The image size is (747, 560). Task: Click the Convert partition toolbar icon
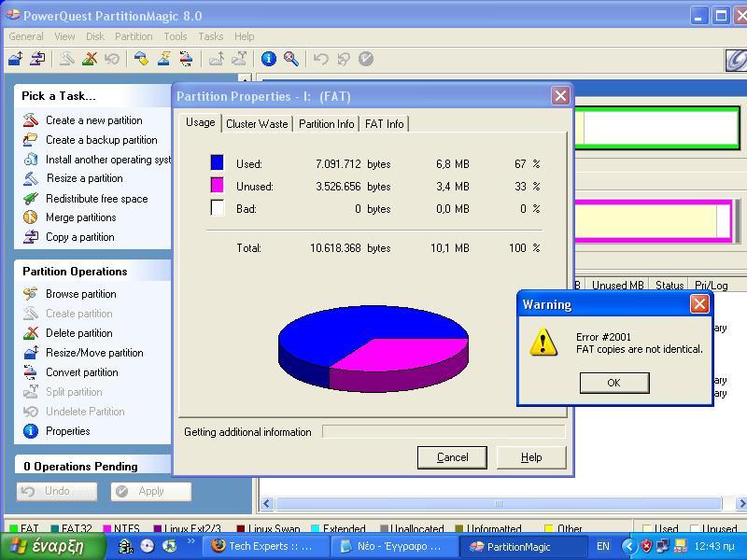186,59
